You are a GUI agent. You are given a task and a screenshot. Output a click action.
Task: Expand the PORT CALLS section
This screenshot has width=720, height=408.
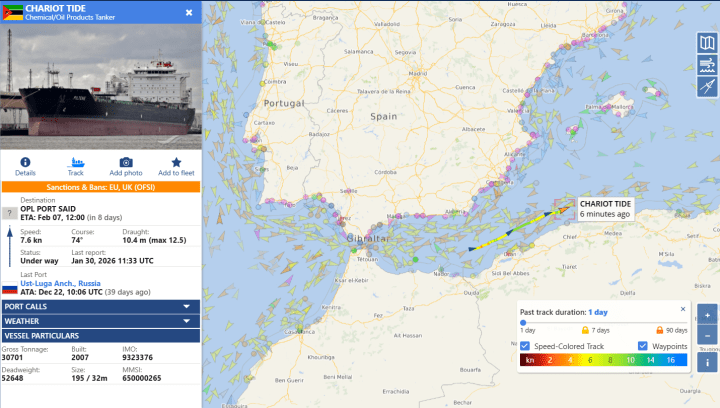coord(101,307)
